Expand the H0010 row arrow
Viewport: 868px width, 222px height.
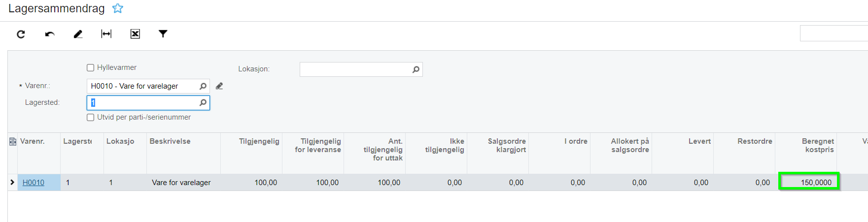(x=12, y=182)
